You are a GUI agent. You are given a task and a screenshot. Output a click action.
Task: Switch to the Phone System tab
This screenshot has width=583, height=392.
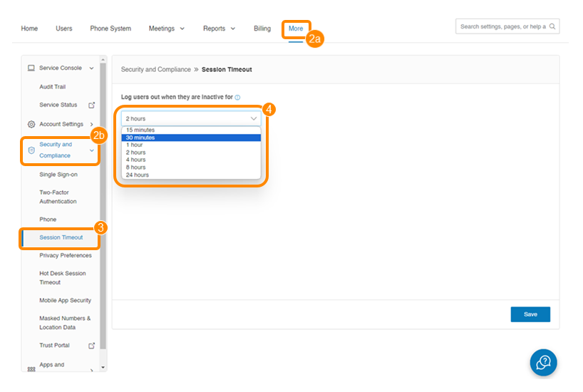[110, 29]
